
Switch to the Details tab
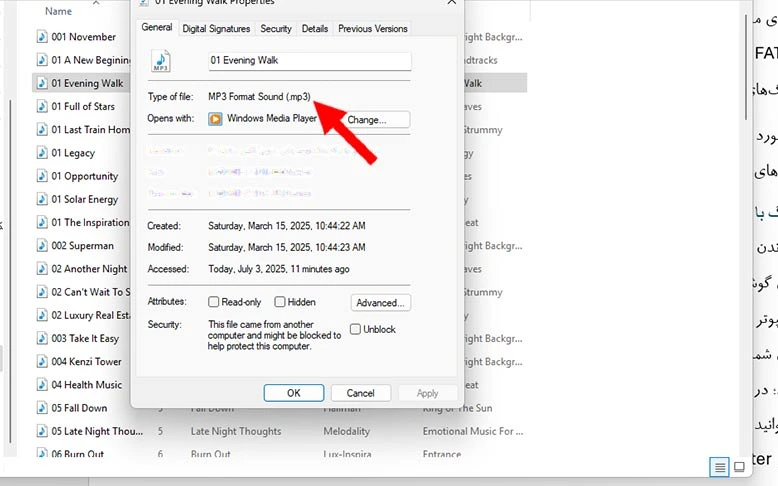(x=314, y=29)
